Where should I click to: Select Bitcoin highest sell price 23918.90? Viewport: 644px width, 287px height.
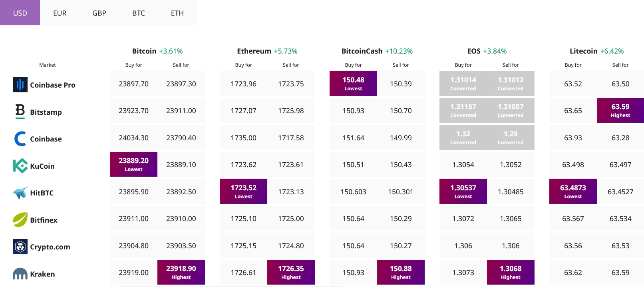coord(181,272)
